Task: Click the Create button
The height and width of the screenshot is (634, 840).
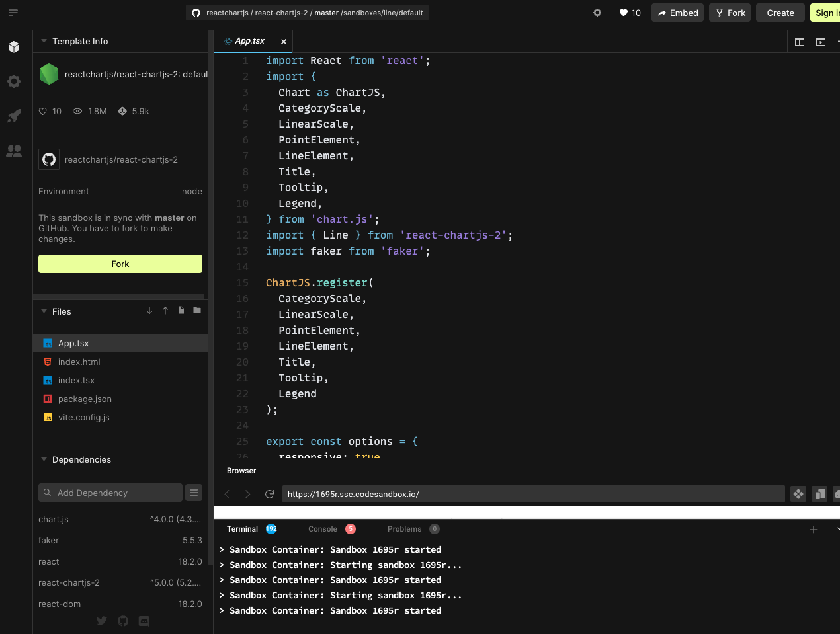Action: tap(780, 13)
